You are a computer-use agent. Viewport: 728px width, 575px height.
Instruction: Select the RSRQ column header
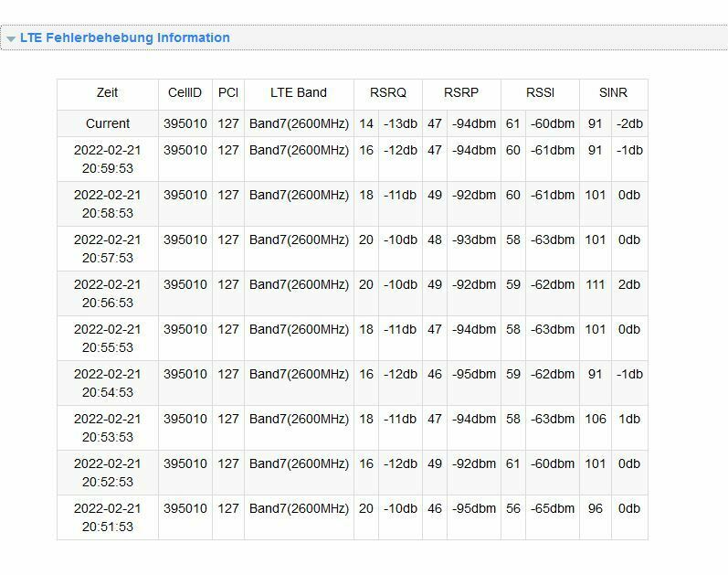(388, 92)
